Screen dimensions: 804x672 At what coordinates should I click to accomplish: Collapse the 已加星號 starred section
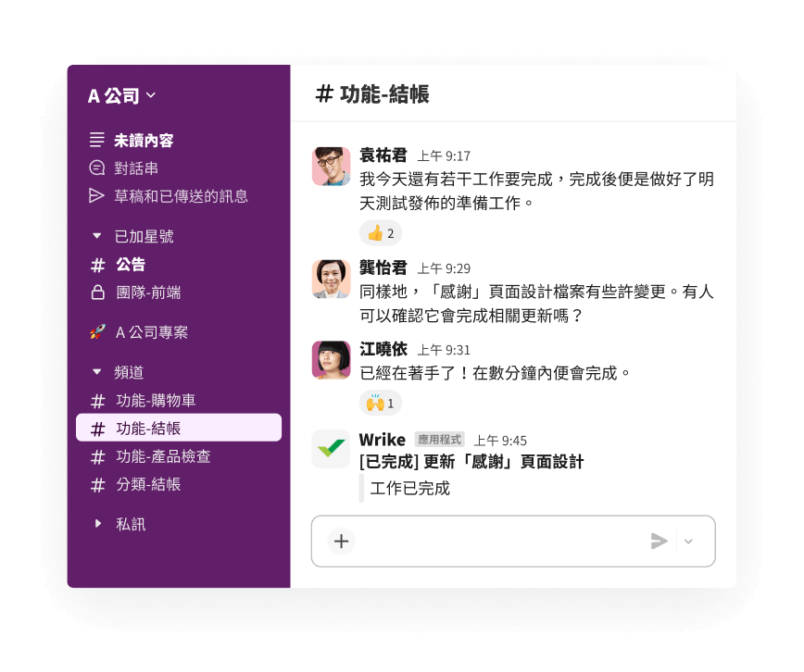click(97, 236)
